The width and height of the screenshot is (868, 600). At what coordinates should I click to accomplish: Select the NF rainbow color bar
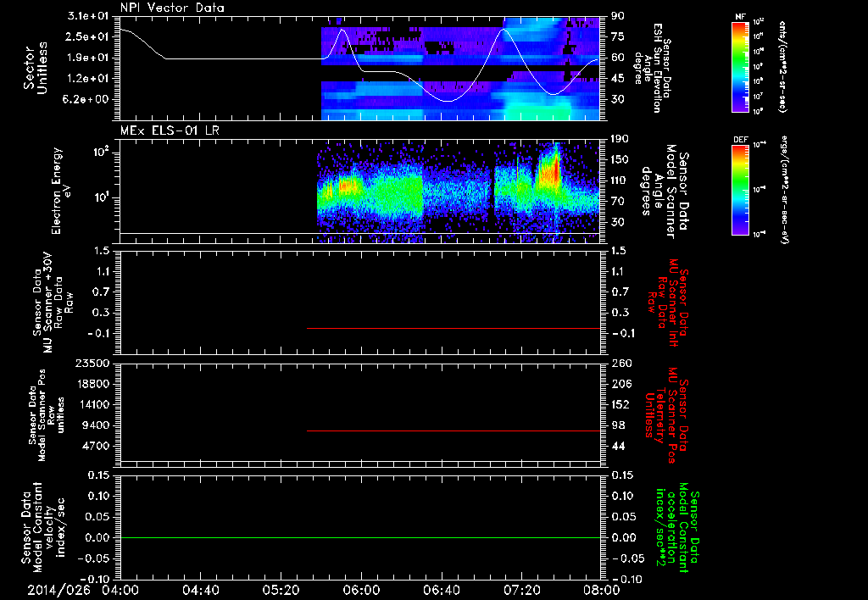pos(740,67)
